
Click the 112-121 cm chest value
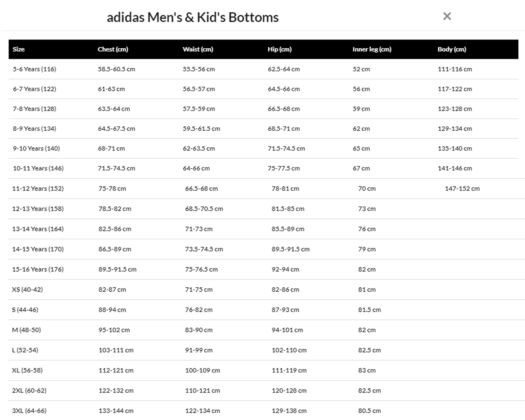pyautogui.click(x=116, y=370)
